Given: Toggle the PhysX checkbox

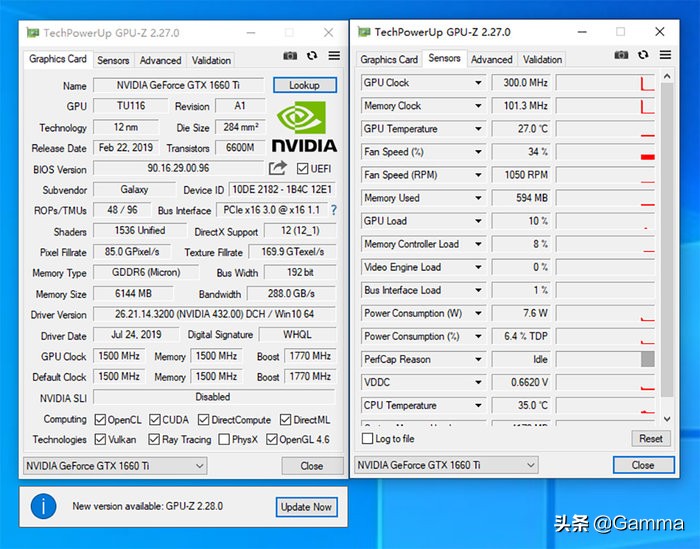Looking at the screenshot, I should (x=224, y=439).
